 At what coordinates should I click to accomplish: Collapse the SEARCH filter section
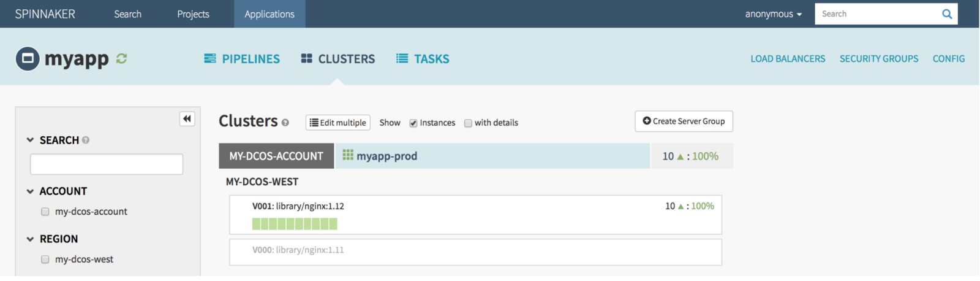tap(30, 140)
